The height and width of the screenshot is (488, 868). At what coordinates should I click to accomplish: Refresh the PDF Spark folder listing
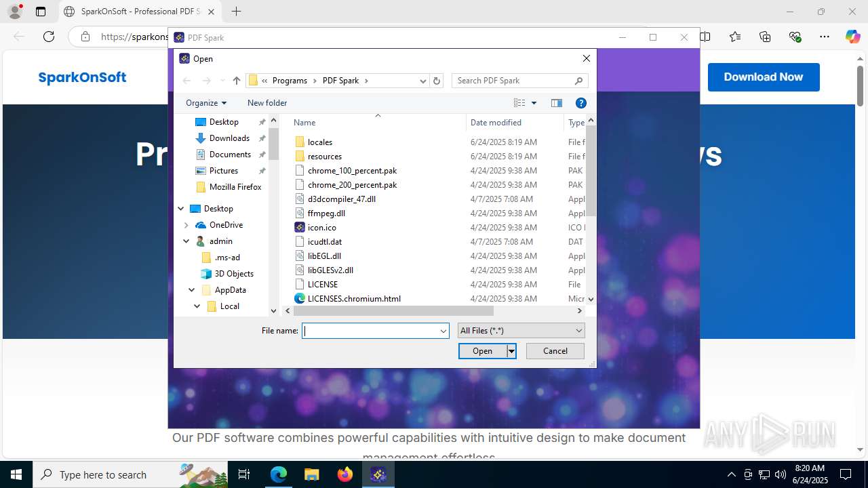point(437,81)
